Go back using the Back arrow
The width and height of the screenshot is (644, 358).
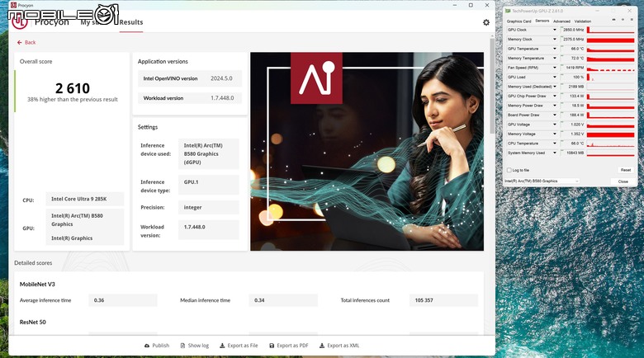26,42
